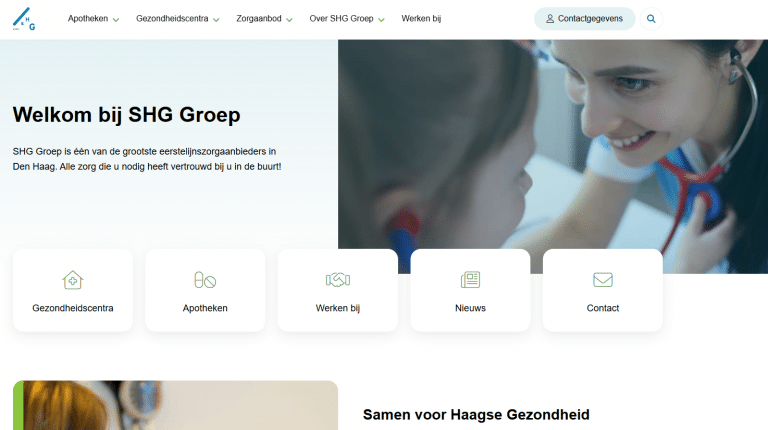Viewport: 768px width, 430px height.
Task: Expand the Gezondheidscentra menu chevron
Action: [216, 20]
